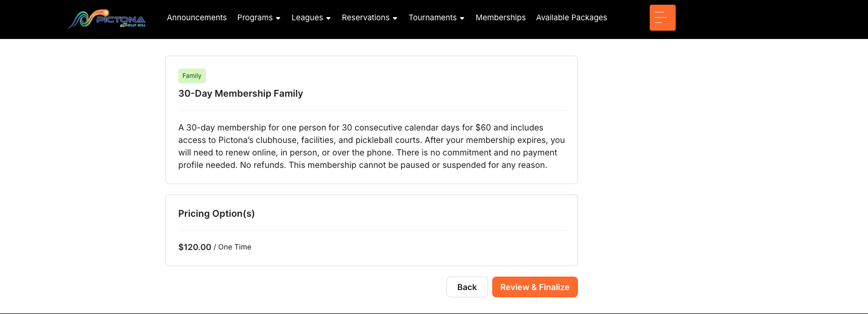Click the caret arrow beside Reservations
The image size is (868, 314).
coord(395,18)
